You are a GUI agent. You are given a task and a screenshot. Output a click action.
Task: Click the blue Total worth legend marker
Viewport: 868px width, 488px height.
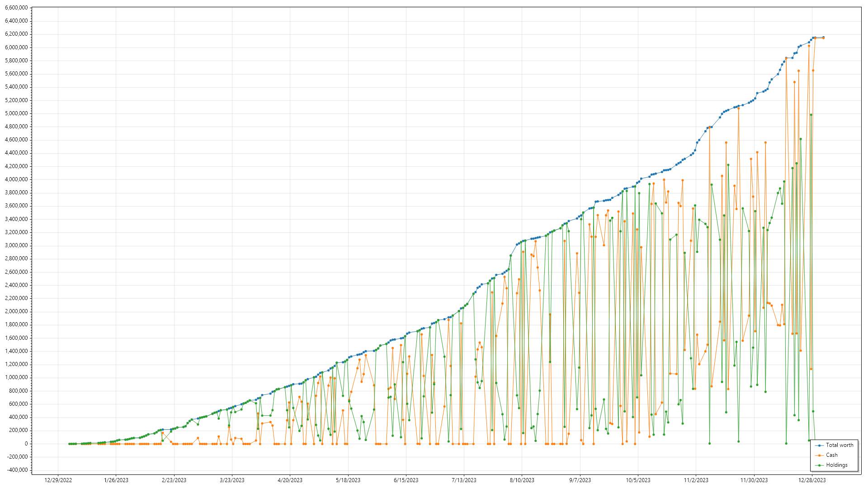819,446
